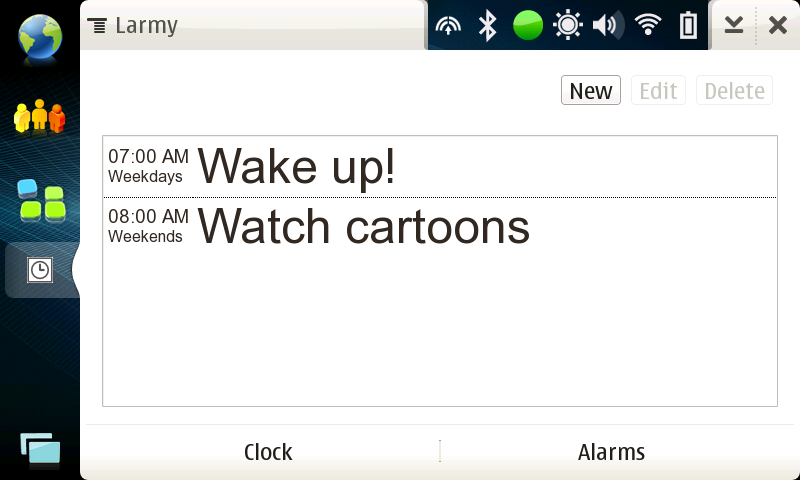Click the network connection sharing icon
The height and width of the screenshot is (480, 800).
[448, 25]
